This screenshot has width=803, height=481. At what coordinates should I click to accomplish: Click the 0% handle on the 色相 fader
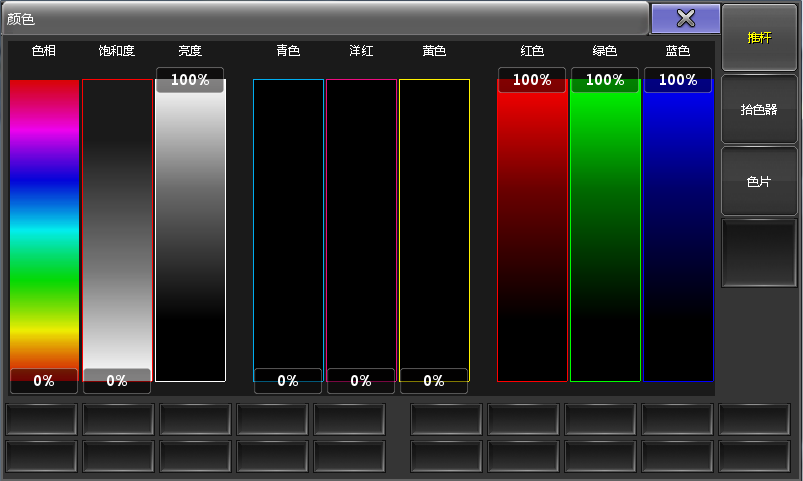[x=44, y=381]
